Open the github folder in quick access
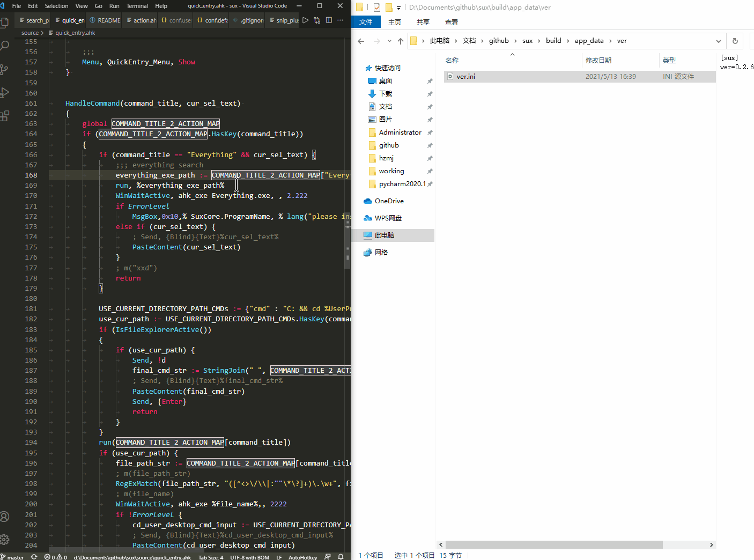Image resolution: width=754 pixels, height=560 pixels. click(388, 145)
